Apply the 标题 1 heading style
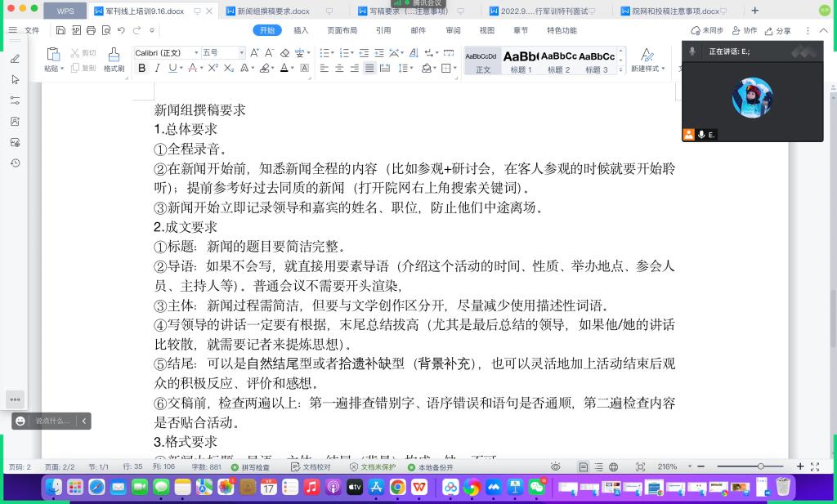Screen dimensions: 837x504 tap(521, 60)
